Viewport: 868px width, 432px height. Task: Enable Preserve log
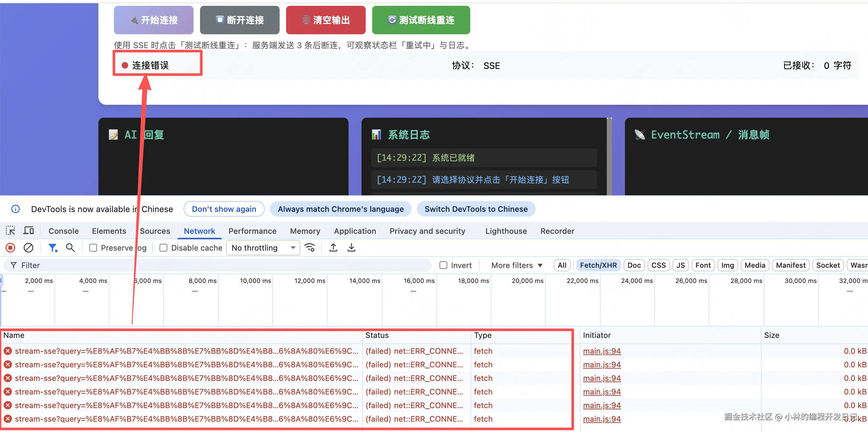tap(93, 247)
